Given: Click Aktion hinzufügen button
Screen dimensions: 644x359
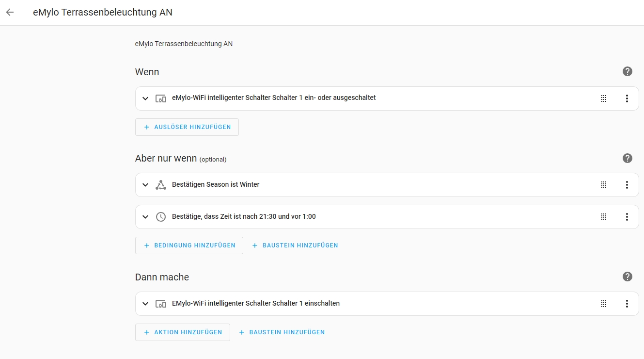Looking at the screenshot, I should pos(183,332).
